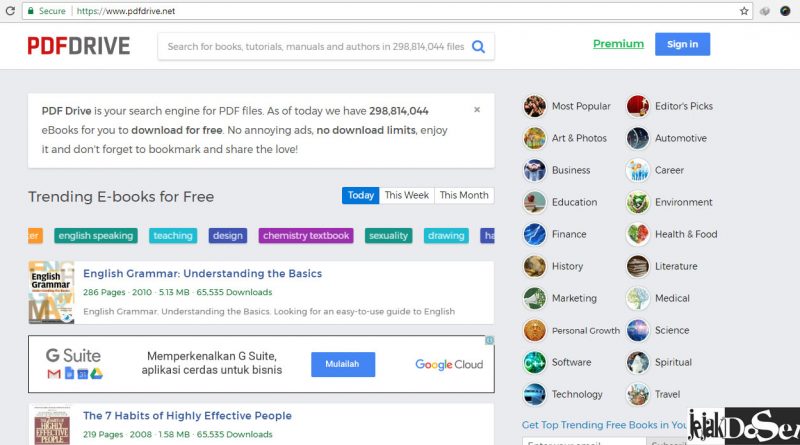The width and height of the screenshot is (800, 445).
Task: Open the Environment category icon
Action: tap(638, 203)
